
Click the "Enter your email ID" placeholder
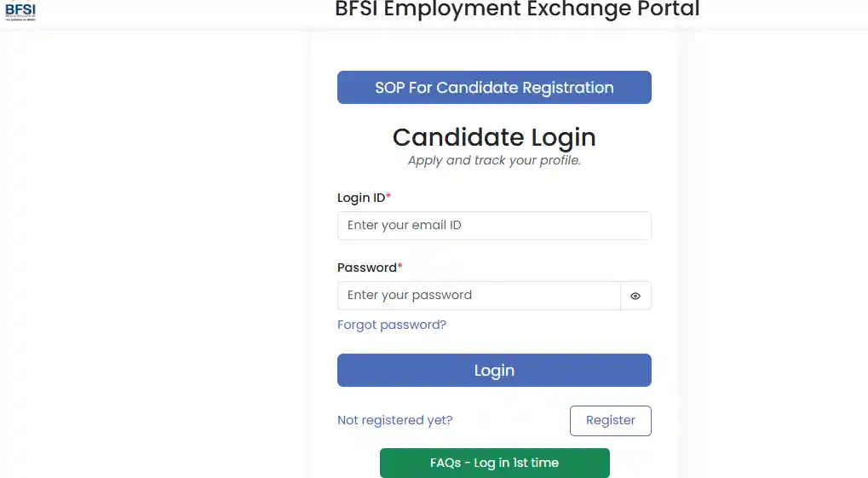point(405,226)
